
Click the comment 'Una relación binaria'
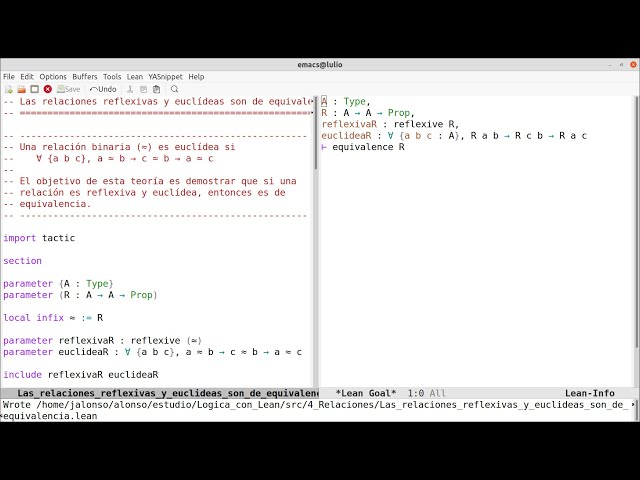click(x=119, y=147)
